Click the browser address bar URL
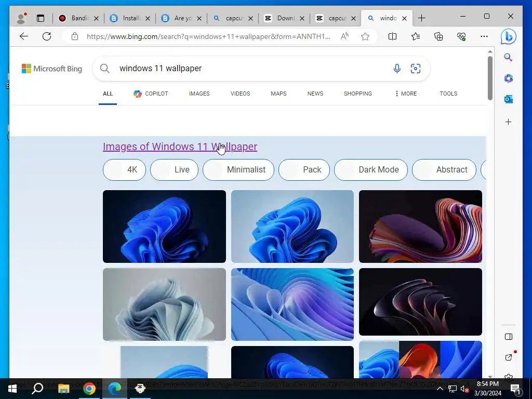 click(x=208, y=36)
